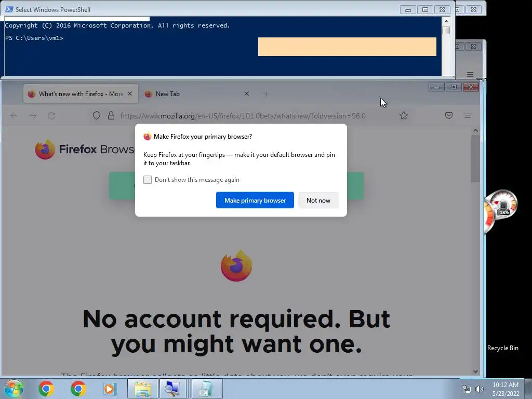Go back with the Firefox back arrow
Image resolution: width=532 pixels, height=399 pixels.
tap(14, 116)
